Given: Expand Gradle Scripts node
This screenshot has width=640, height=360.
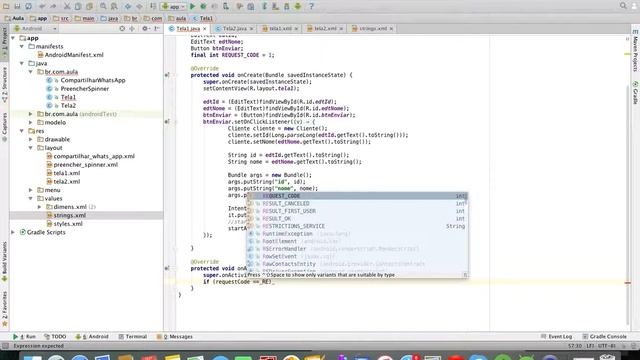Looking at the screenshot, I should [13, 232].
